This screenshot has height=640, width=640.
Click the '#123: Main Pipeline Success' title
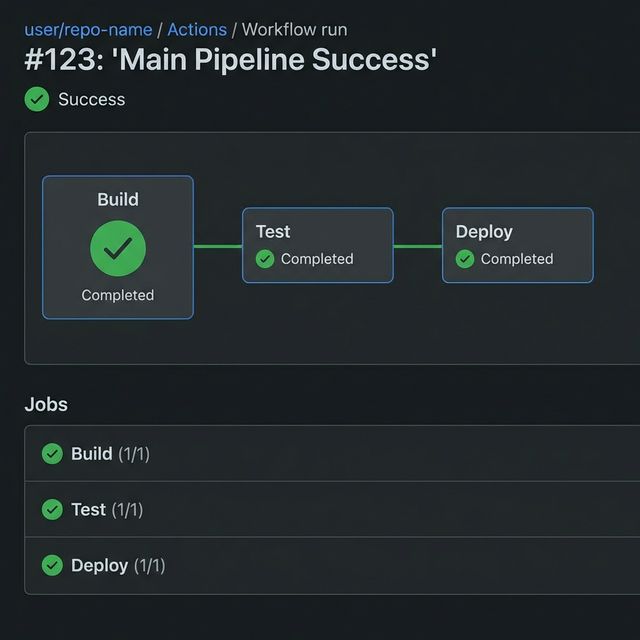click(230, 60)
